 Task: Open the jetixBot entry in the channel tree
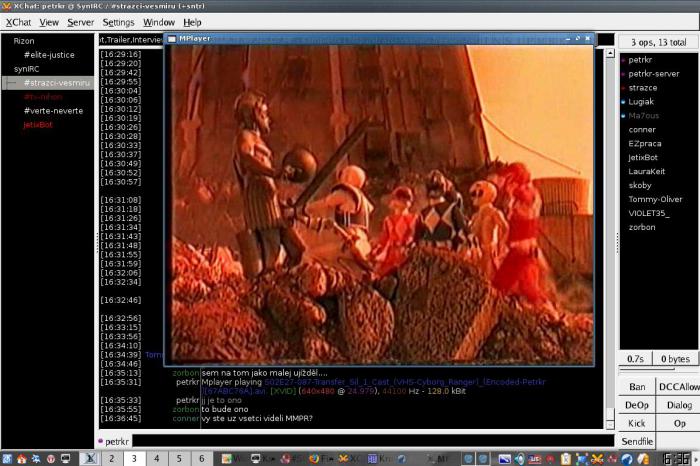(x=38, y=125)
